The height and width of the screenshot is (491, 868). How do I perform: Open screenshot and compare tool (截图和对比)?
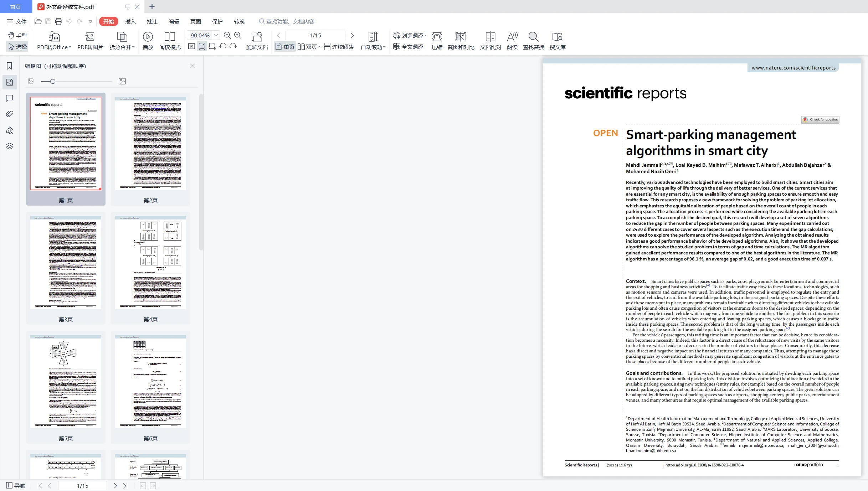[x=461, y=41]
